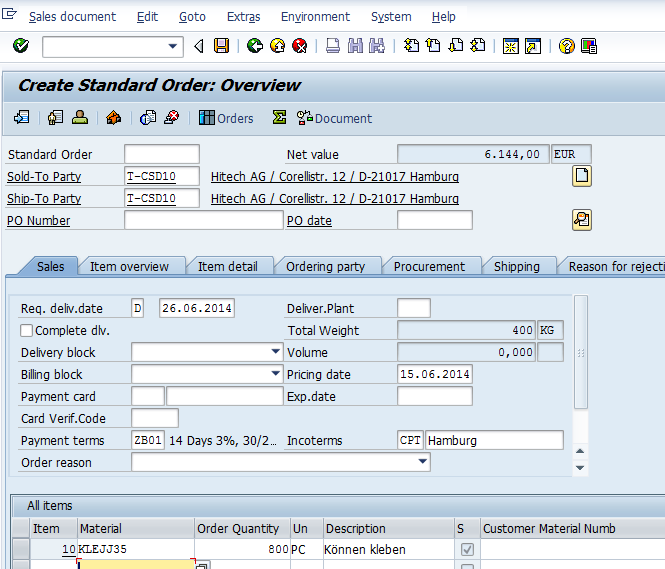Click the red Cancel icon
This screenshot has height=569, width=665.
tap(300, 45)
